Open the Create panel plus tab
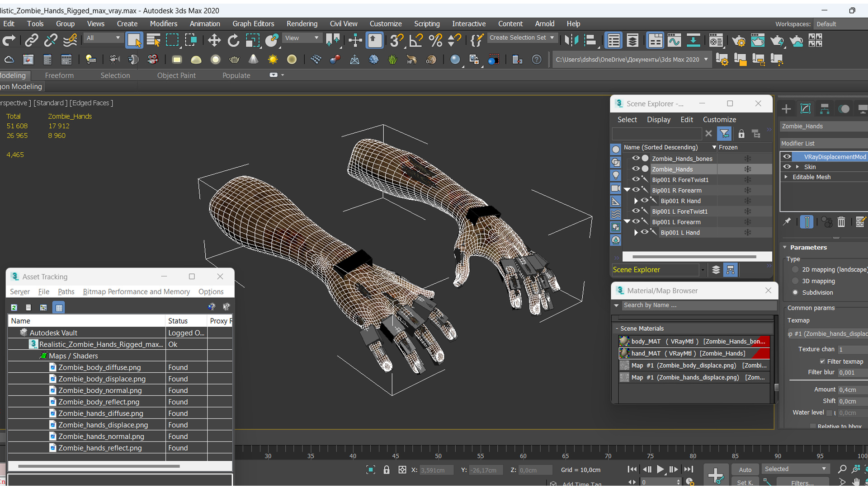The height and width of the screenshot is (488, 868). (786, 109)
